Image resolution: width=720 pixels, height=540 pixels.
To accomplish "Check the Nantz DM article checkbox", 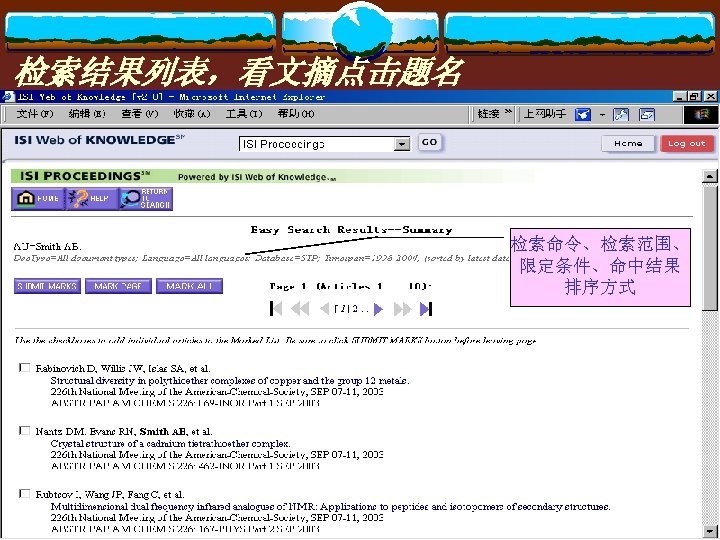I will click(x=24, y=430).
